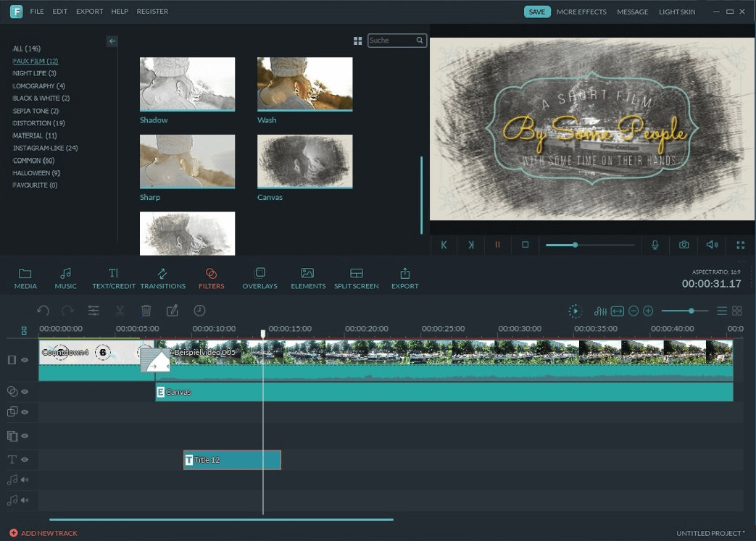Click the voiceover microphone icon
The image size is (756, 541).
pos(655,245)
